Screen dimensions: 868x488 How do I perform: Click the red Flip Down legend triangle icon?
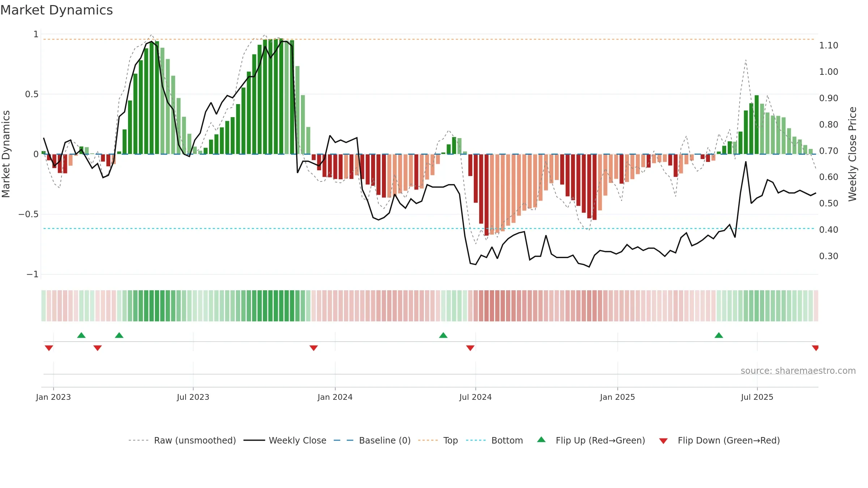(663, 441)
